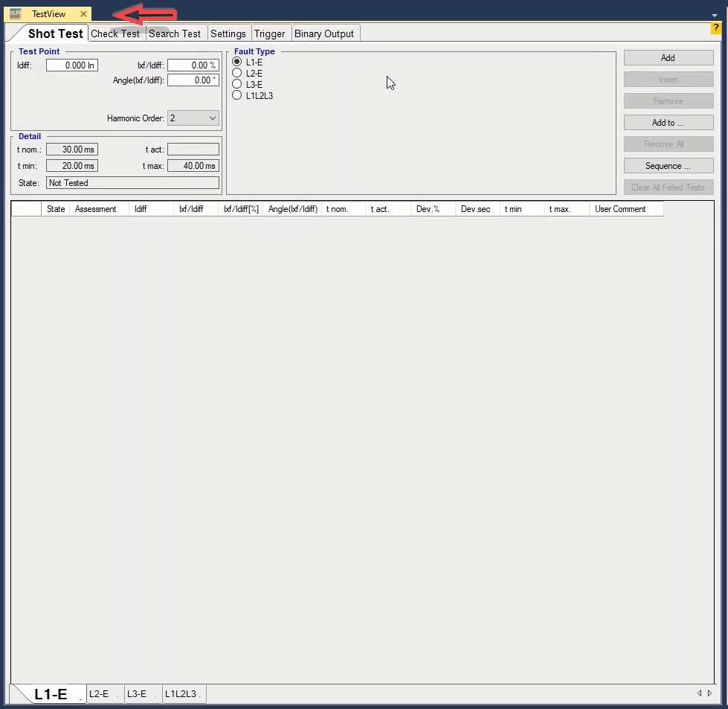
Task: Click the TestView window icon
Action: (x=15, y=13)
